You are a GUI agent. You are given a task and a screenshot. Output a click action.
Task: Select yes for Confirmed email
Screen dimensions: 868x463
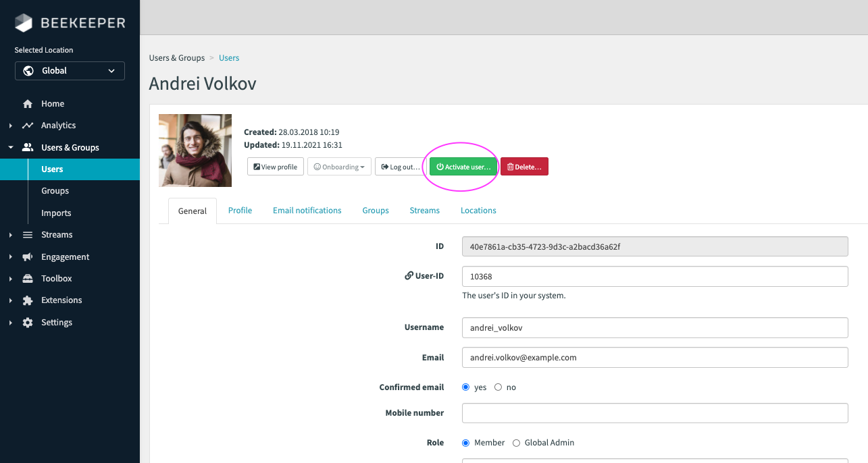click(465, 387)
